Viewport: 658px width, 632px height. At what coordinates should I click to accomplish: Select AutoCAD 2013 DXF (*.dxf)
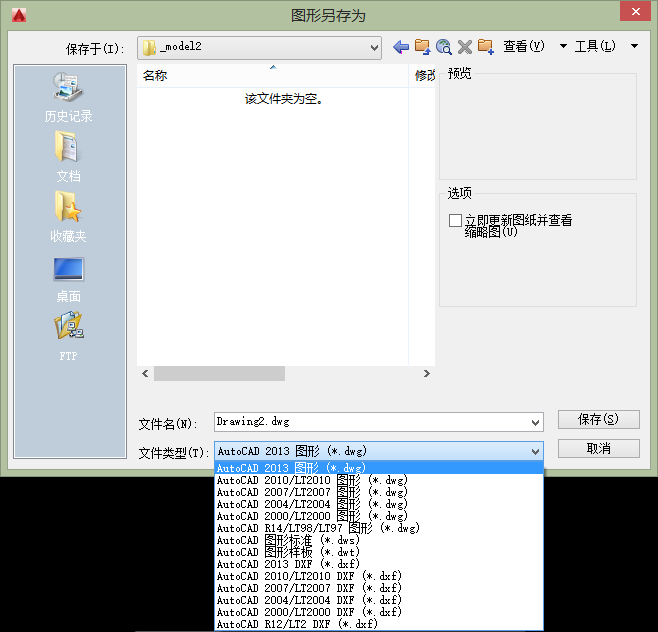pos(379,564)
